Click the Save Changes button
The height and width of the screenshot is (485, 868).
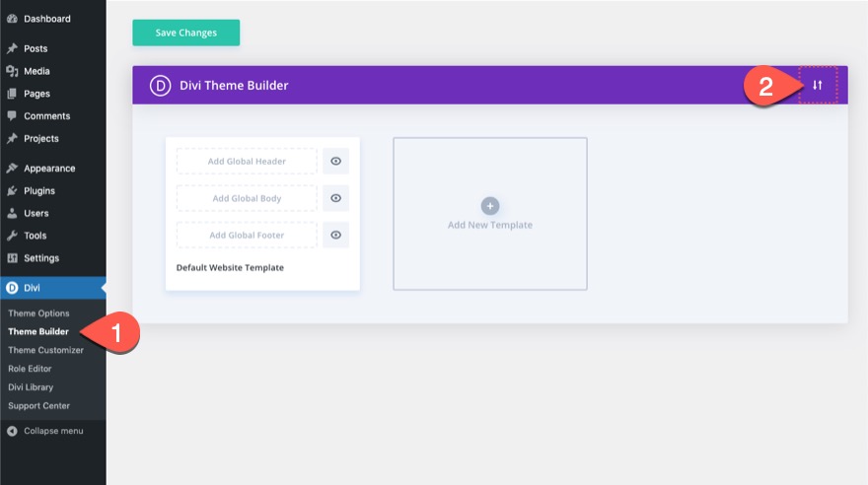pyautogui.click(x=186, y=33)
